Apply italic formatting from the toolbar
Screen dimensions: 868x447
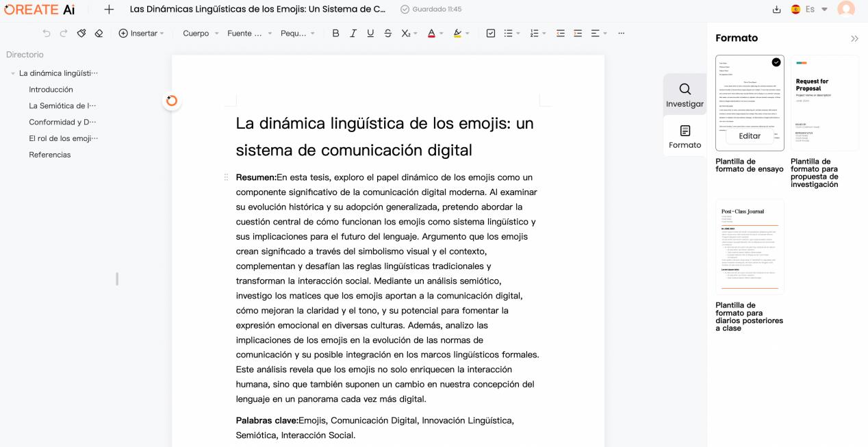click(x=353, y=34)
